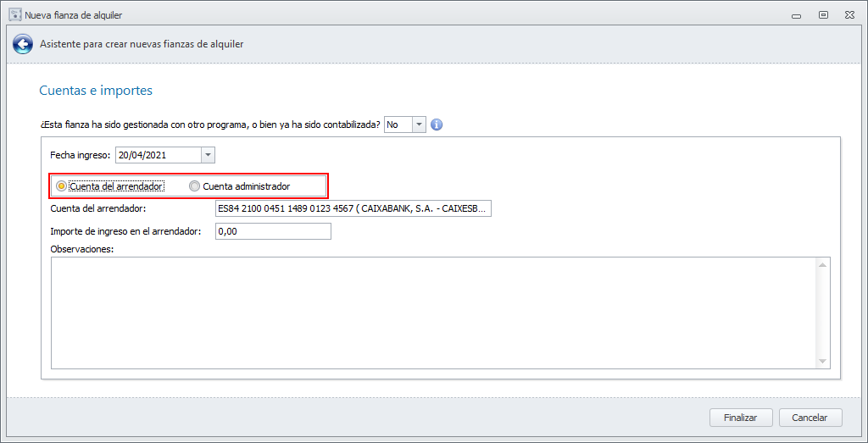Click the Cancelar button

point(810,418)
